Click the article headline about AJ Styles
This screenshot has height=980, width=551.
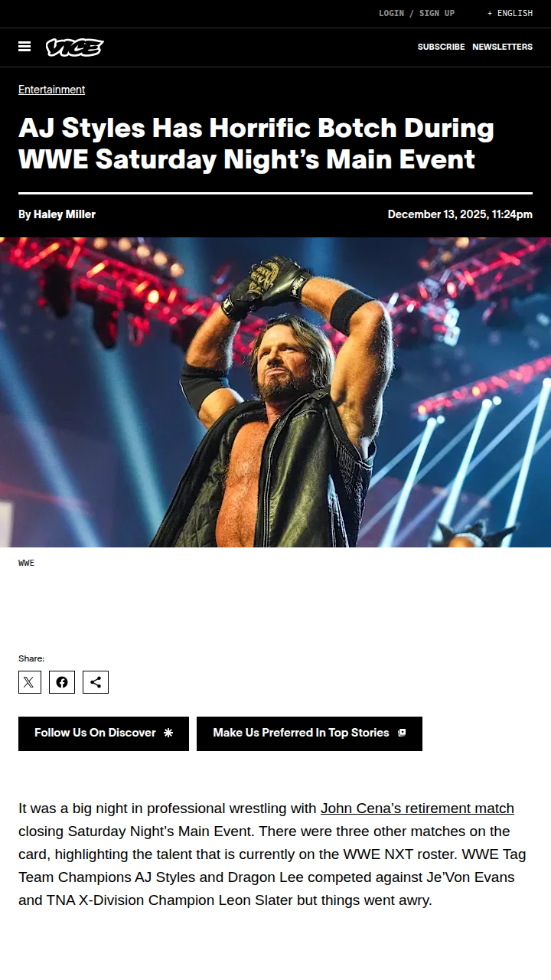[256, 143]
